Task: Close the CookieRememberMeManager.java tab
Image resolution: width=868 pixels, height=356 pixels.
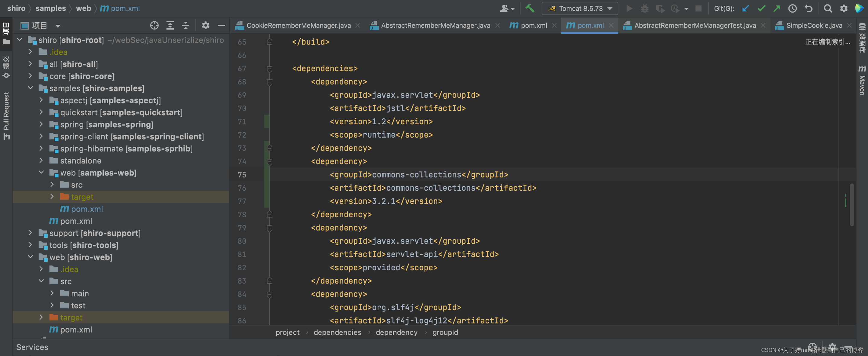Action: point(358,26)
